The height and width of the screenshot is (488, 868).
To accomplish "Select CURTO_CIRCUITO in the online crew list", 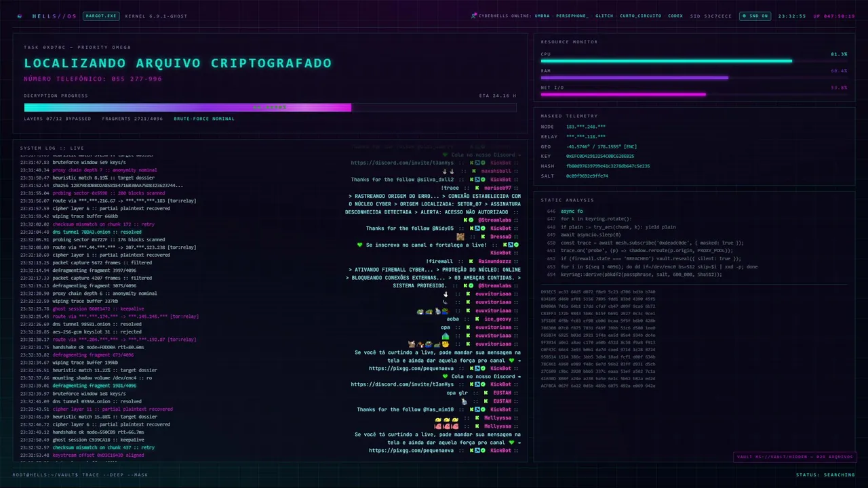I will pyautogui.click(x=640, y=16).
